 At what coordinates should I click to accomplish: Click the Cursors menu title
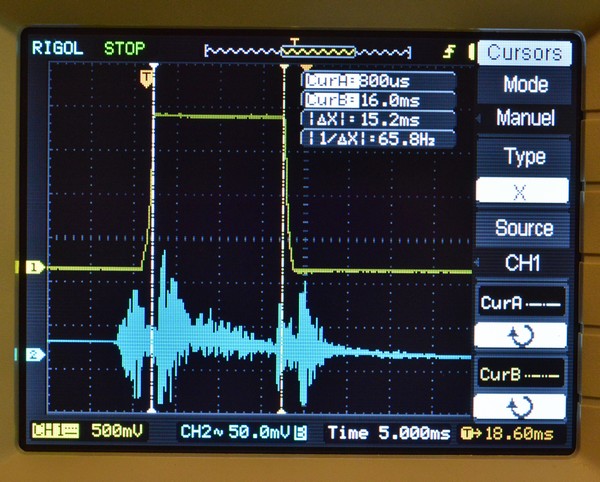point(524,53)
